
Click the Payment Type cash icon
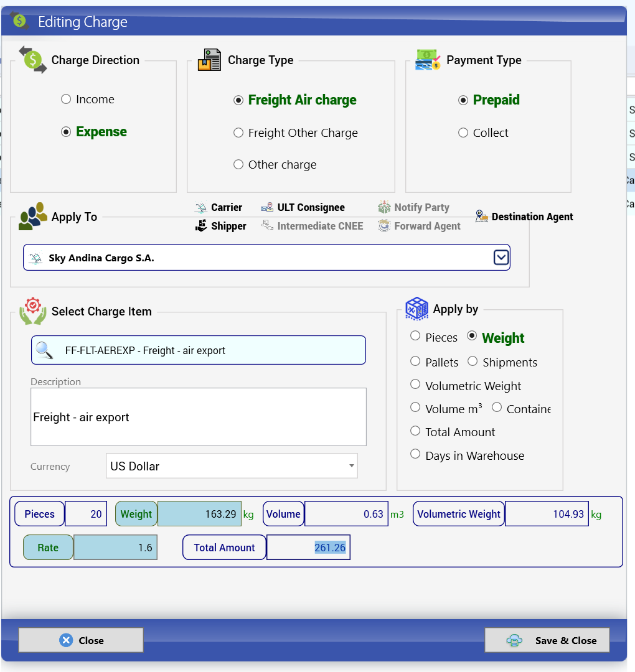(428, 60)
